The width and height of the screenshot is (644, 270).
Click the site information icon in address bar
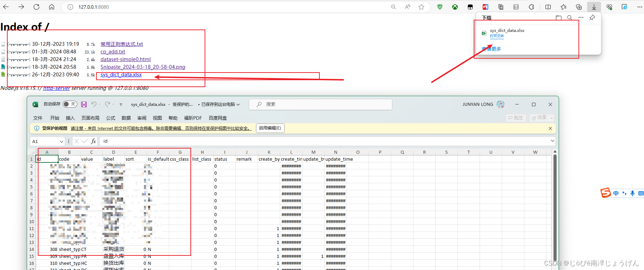(70, 7)
